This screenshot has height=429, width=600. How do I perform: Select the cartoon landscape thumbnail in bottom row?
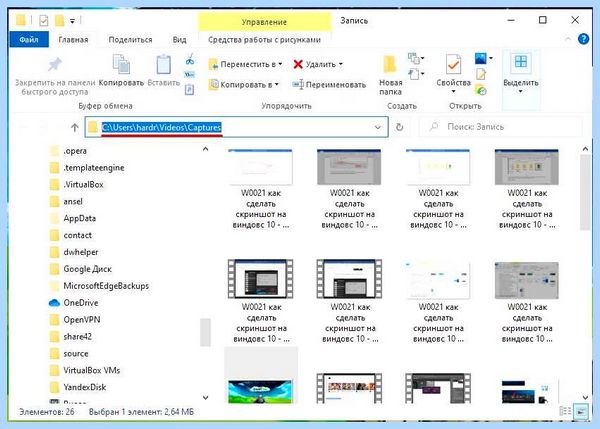click(260, 391)
